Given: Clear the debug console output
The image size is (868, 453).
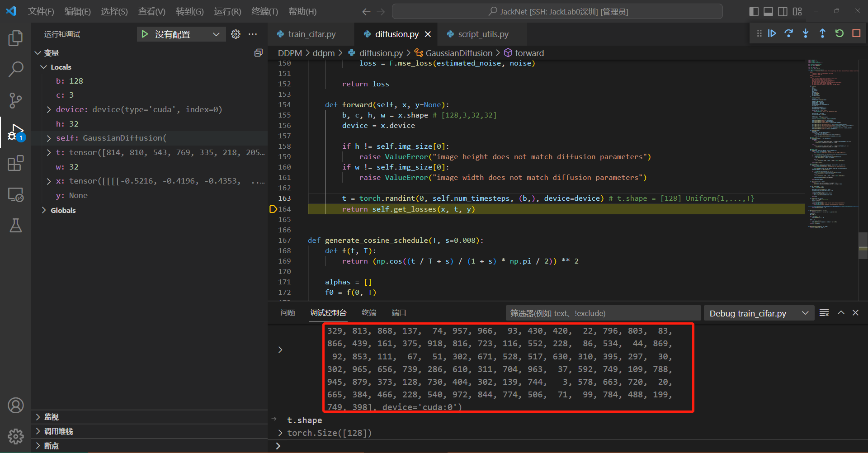Looking at the screenshot, I should click(x=824, y=313).
